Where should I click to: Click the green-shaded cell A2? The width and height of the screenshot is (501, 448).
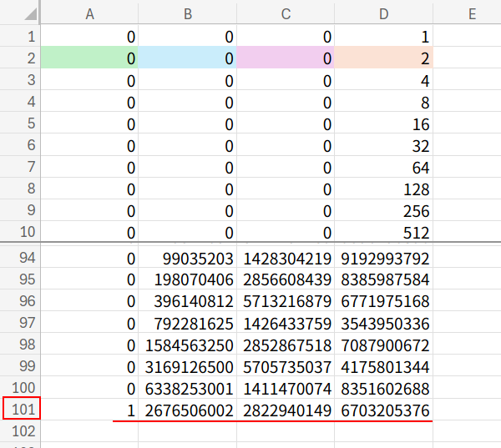89,58
